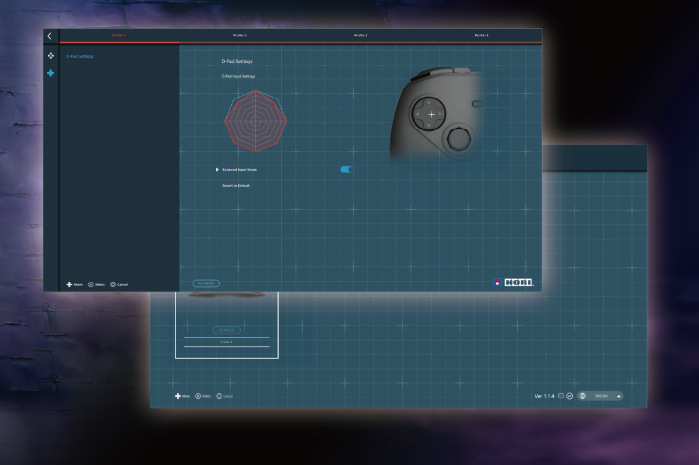Viewport: 699px width, 465px height.
Task: Toggle the Balanced Input Mode switch
Action: click(347, 169)
